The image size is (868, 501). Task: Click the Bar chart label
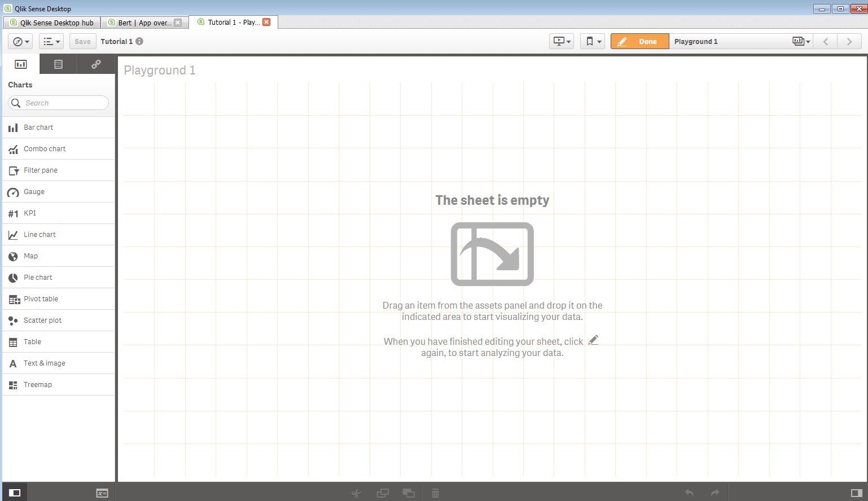(x=38, y=128)
